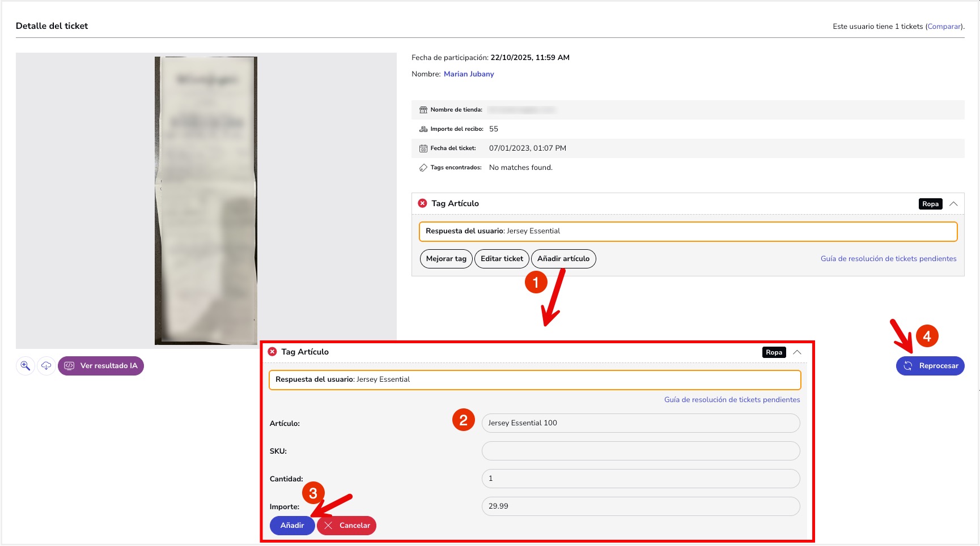980x546 pixels.
Task: Click the cloud download icon
Action: click(x=46, y=366)
